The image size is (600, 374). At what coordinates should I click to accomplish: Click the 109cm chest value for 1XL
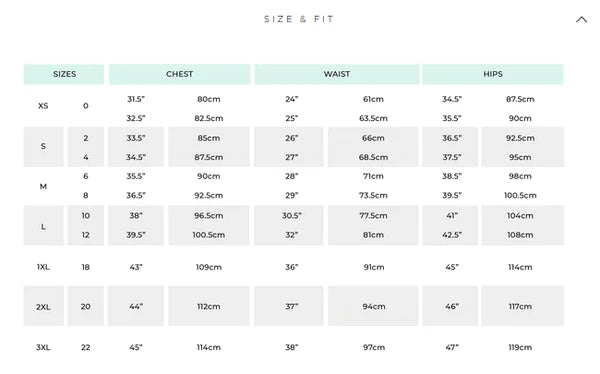pos(209,267)
